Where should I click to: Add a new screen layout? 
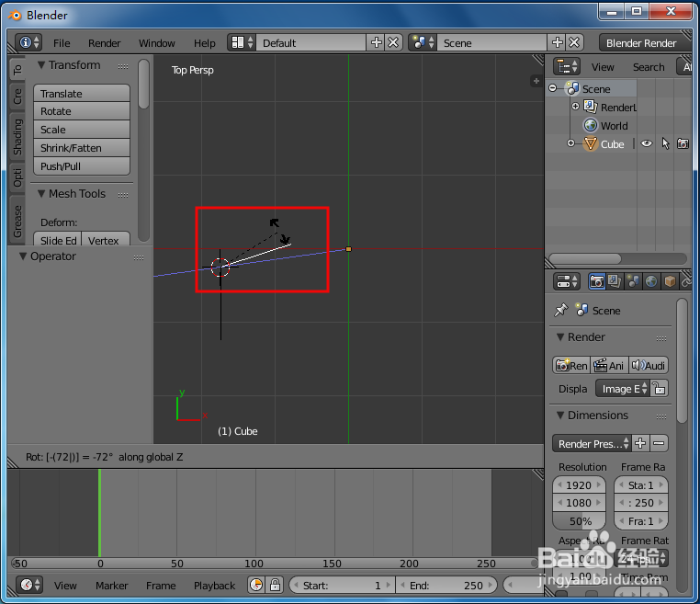coord(376,43)
